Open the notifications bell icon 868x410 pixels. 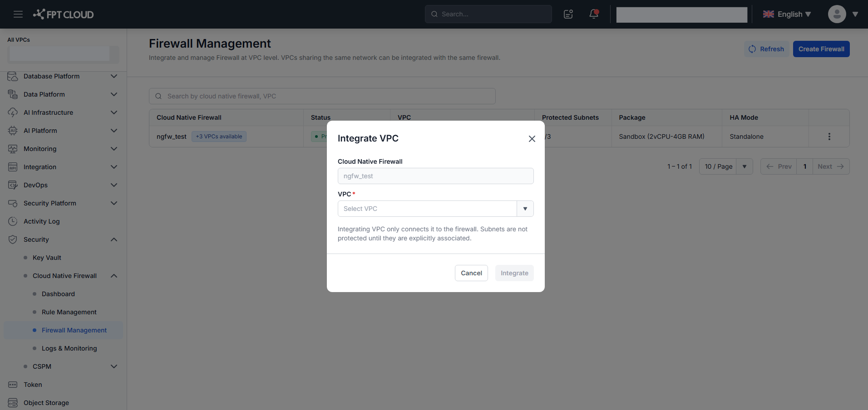(594, 14)
